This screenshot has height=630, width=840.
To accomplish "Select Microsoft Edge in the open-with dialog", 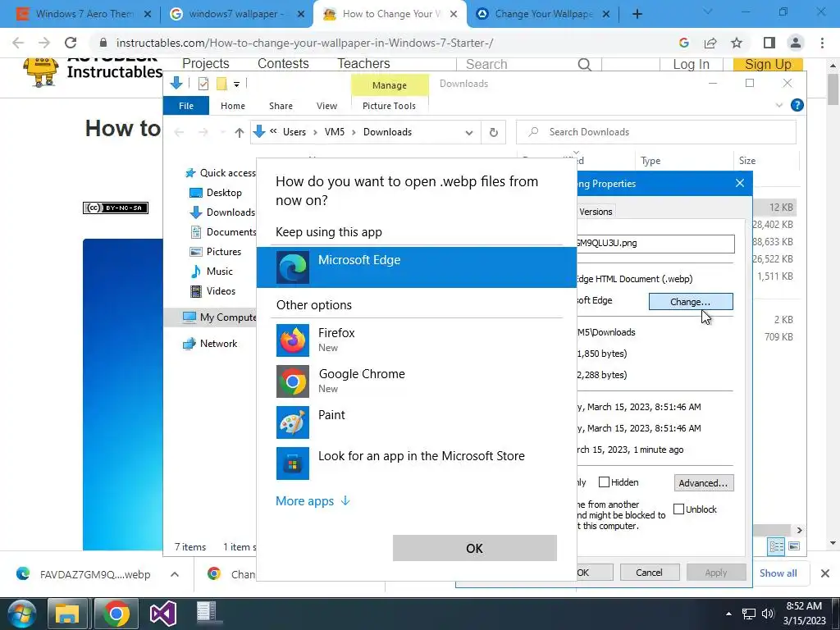I will [416, 267].
